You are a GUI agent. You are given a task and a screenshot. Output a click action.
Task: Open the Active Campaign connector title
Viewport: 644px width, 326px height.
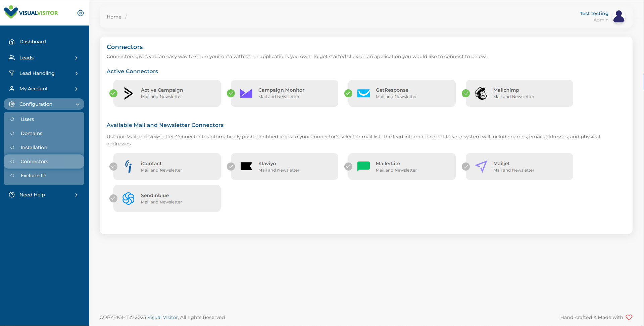point(162,90)
